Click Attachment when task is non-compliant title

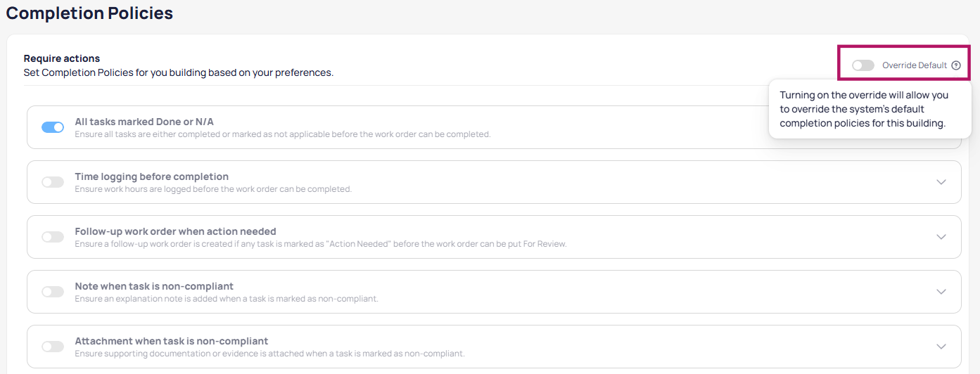171,341
